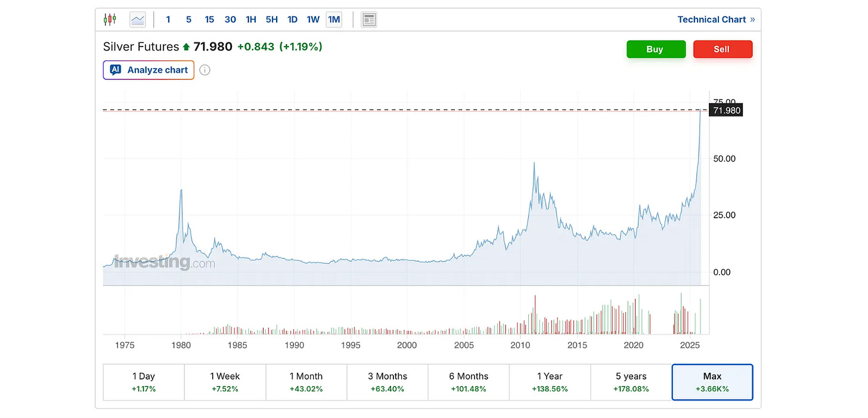Choose the 1H interval
Screen dimensions: 868x418
(251, 20)
